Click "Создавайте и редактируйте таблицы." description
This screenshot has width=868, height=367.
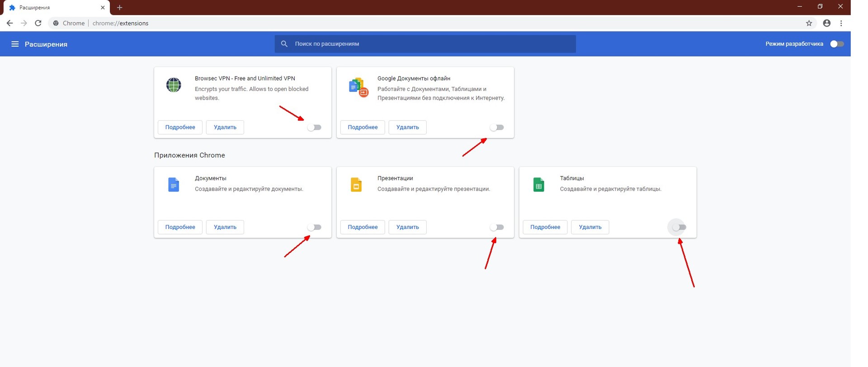[x=611, y=189]
